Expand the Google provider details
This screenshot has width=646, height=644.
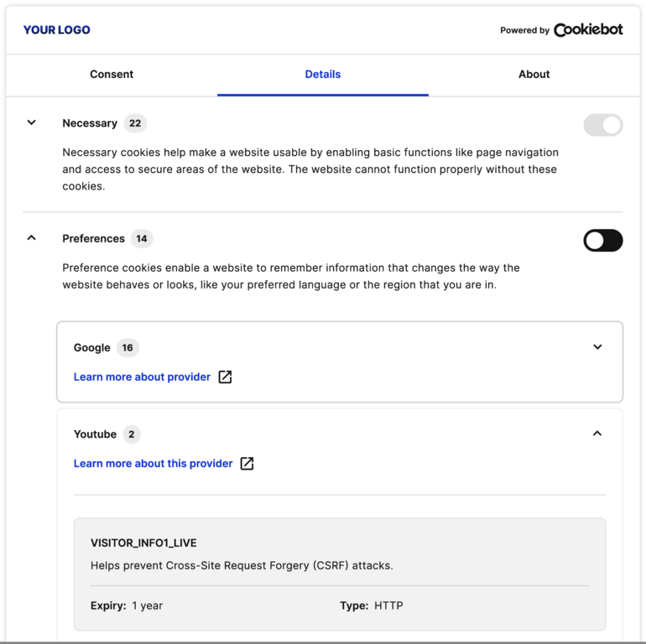(x=597, y=347)
